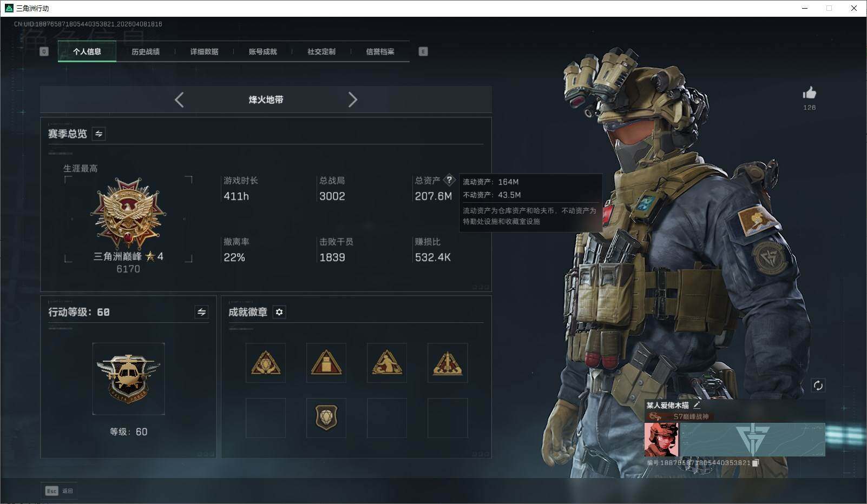Toggle the 赛季总览 swap icon
867x504 pixels.
[98, 134]
